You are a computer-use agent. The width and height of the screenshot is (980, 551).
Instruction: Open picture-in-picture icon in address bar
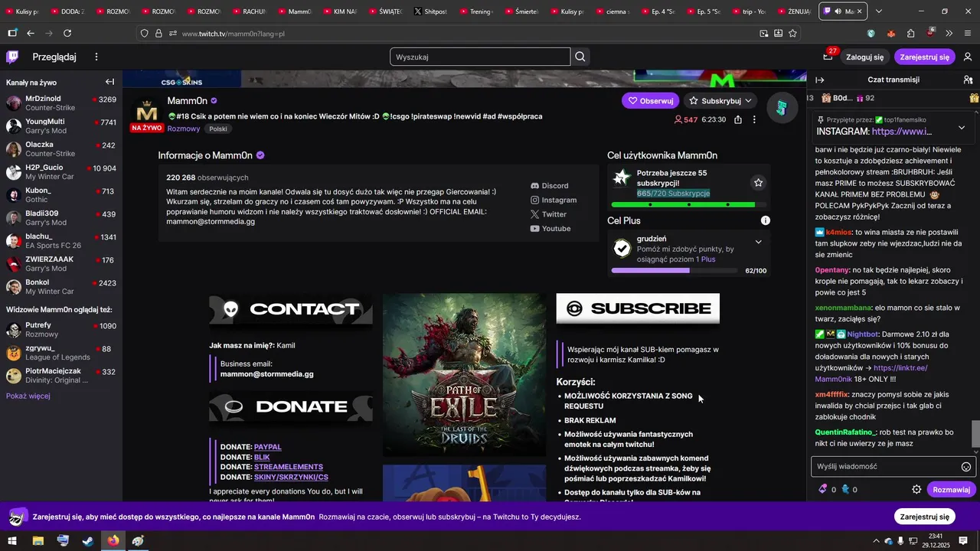[764, 33]
